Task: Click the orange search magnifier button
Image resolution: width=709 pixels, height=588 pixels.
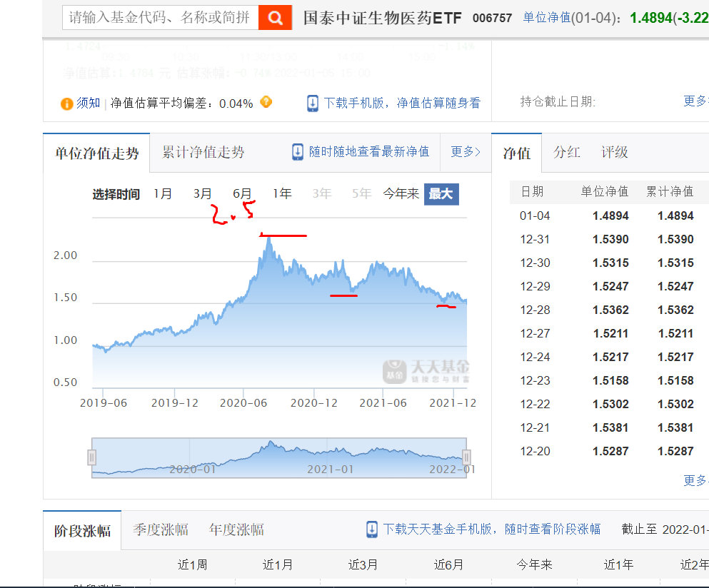Action: pyautogui.click(x=275, y=18)
